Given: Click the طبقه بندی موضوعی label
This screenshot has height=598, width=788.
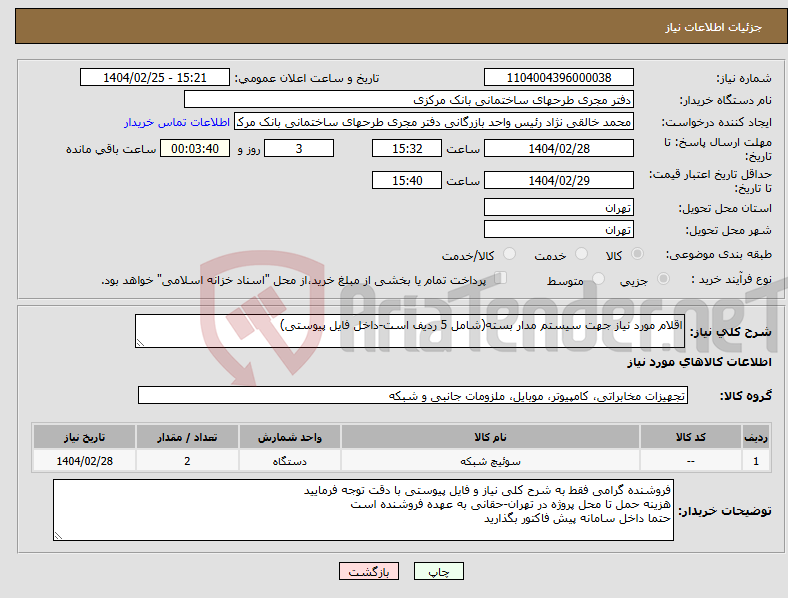Looking at the screenshot, I should click(719, 254).
